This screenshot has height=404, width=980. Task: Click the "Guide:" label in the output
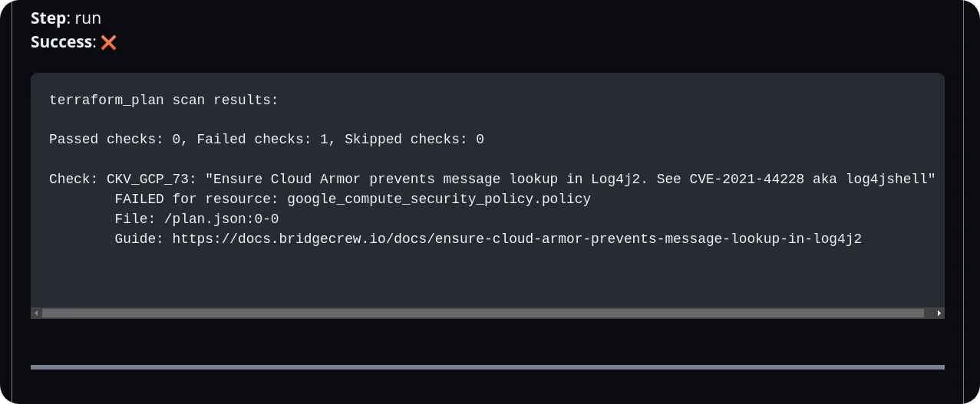[139, 239]
